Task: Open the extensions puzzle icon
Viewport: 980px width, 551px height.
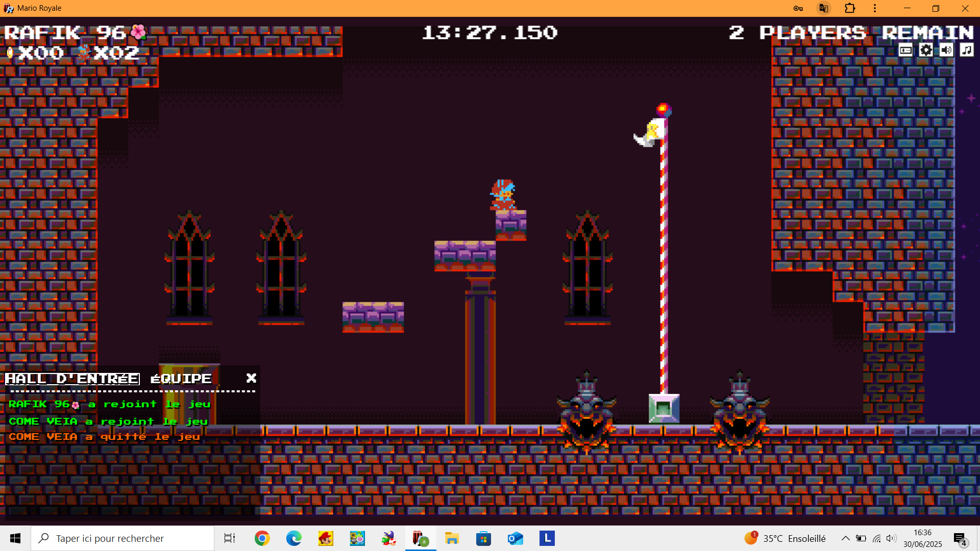Action: pyautogui.click(x=850, y=8)
